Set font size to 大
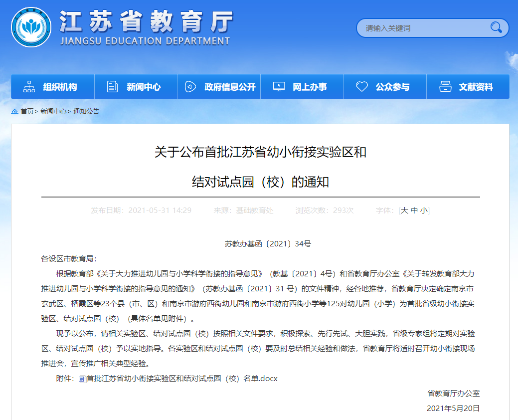Image resolution: width=518 pixels, height=420 pixels. pos(404,210)
